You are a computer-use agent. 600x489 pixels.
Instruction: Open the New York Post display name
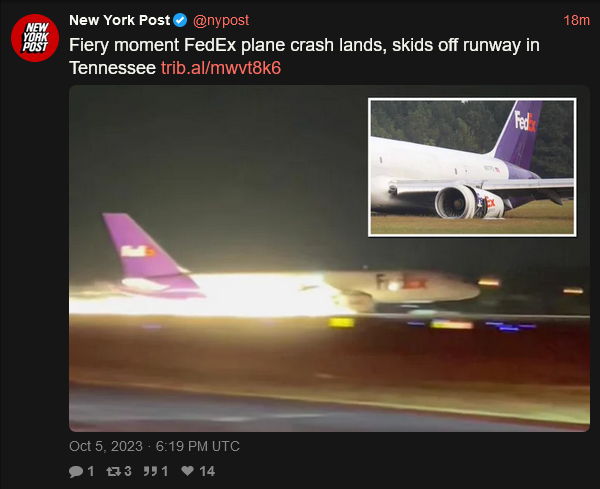[x=119, y=20]
